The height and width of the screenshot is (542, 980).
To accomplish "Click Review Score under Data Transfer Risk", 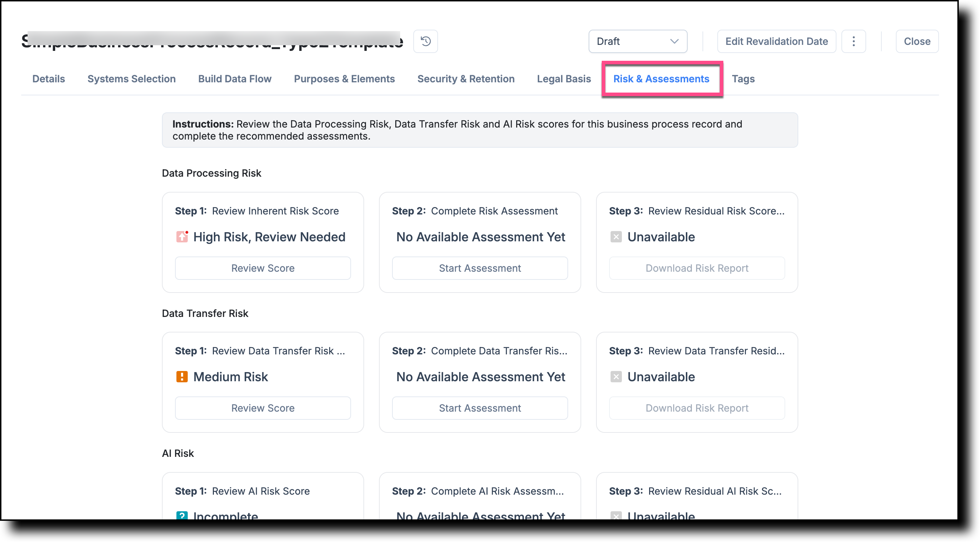I will click(263, 408).
